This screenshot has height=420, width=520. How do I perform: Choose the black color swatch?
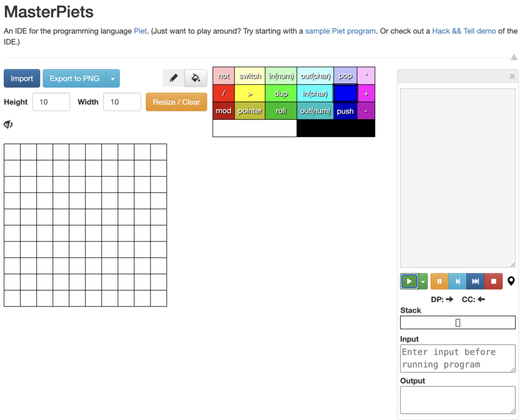(x=336, y=128)
